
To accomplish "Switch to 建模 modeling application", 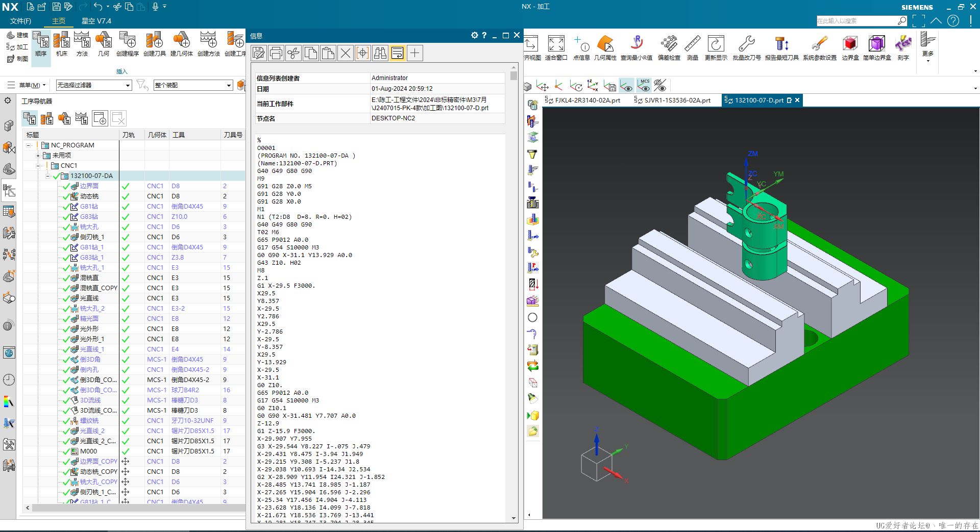I will point(17,35).
